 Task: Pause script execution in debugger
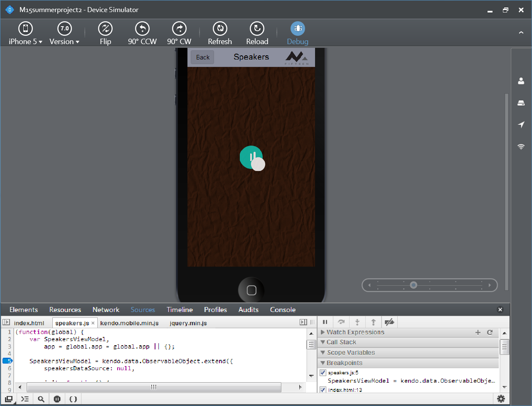click(325, 322)
